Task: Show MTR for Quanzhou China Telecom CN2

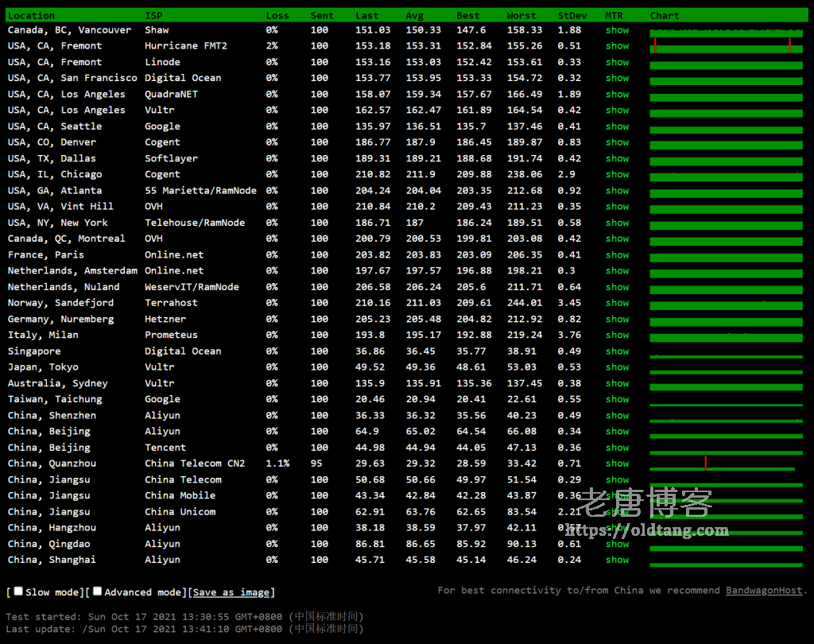Action: 617,464
